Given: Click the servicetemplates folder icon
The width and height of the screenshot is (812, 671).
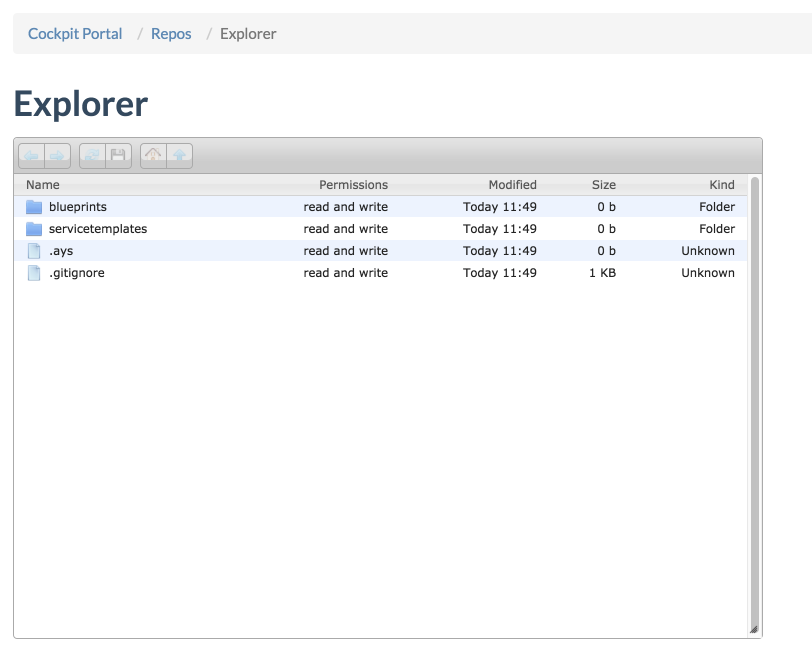Looking at the screenshot, I should [34, 229].
